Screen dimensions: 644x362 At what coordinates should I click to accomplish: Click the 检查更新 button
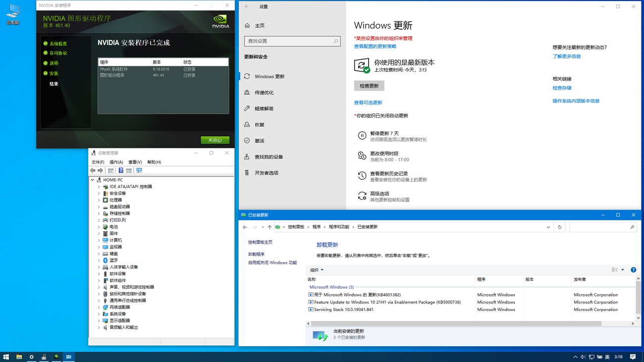[x=369, y=86]
